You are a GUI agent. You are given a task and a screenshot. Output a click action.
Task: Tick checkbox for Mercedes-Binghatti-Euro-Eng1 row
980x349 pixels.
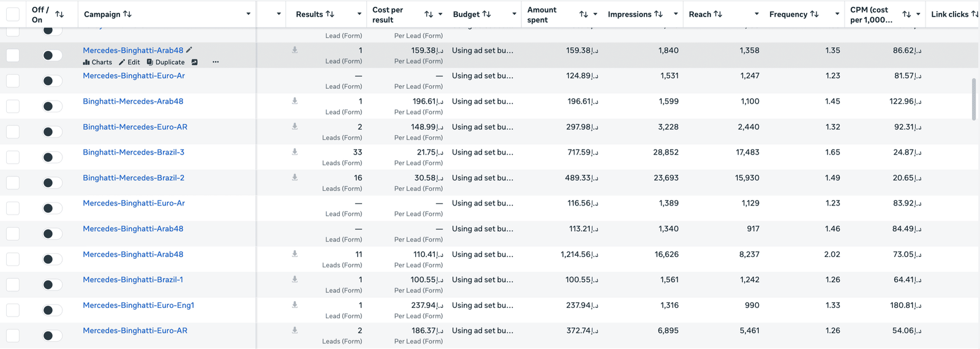pyautogui.click(x=13, y=310)
